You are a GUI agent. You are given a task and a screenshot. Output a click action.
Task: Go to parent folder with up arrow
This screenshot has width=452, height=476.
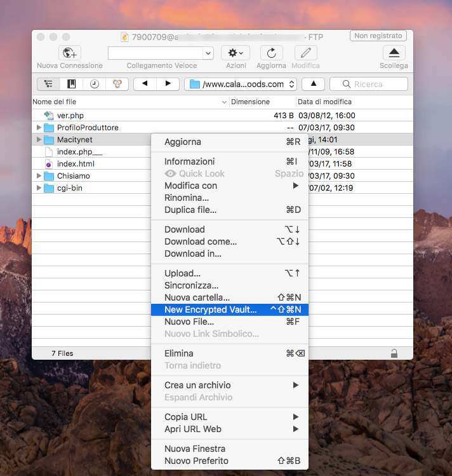(314, 84)
